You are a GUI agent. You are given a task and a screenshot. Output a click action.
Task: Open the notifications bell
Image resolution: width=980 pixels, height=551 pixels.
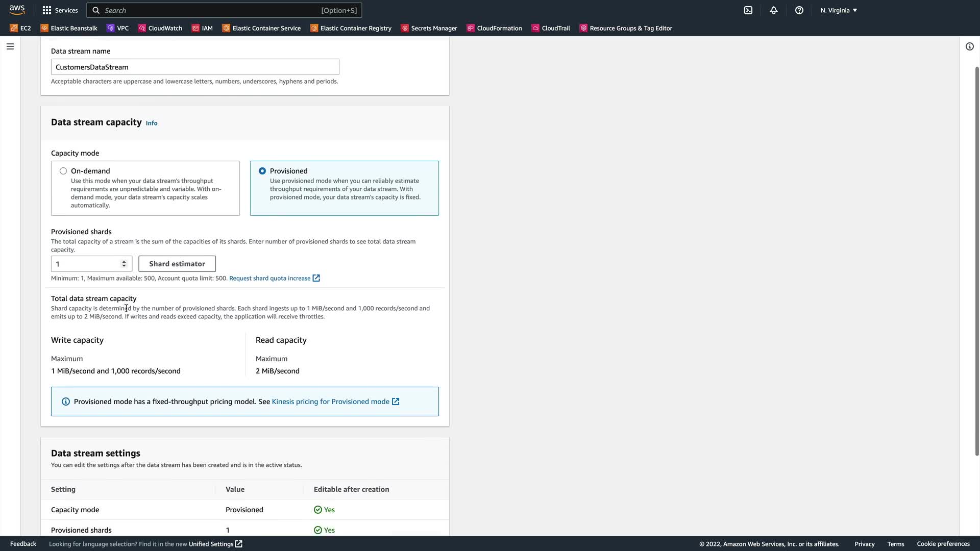coord(774,10)
